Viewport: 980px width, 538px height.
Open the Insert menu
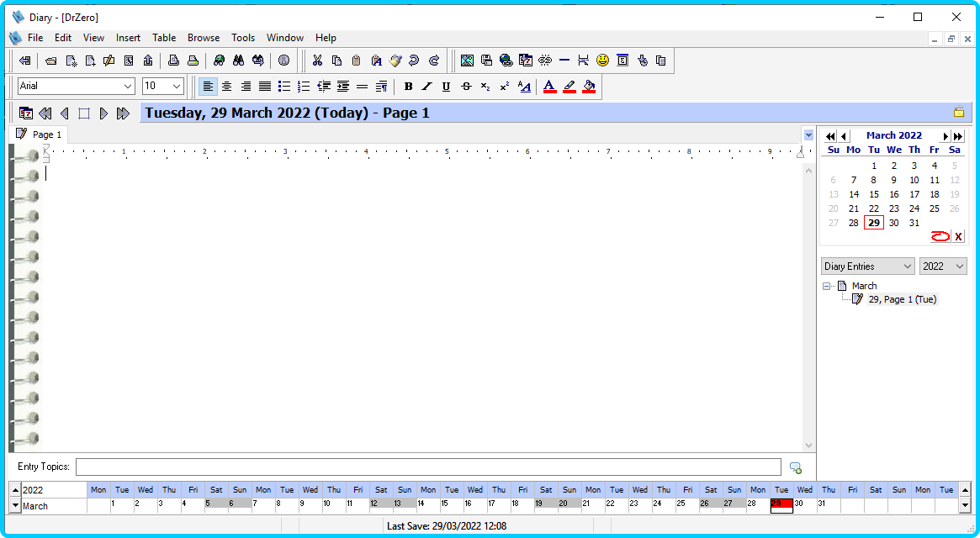128,38
